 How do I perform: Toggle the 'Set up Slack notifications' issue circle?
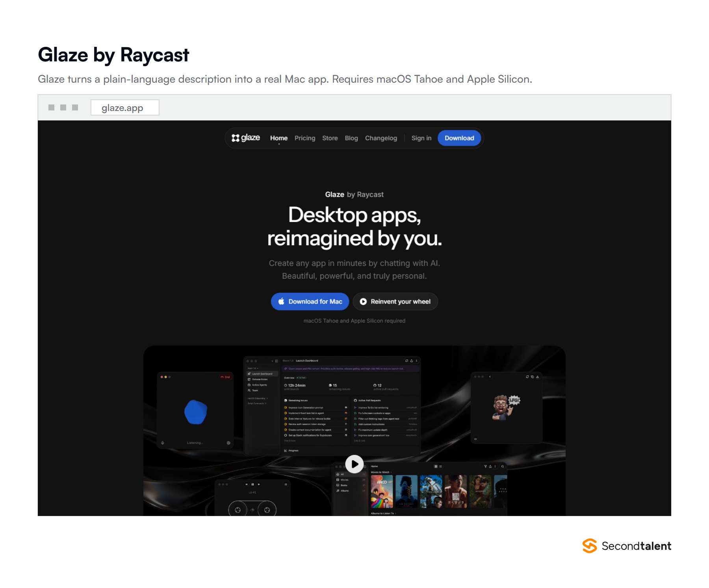[x=286, y=435]
